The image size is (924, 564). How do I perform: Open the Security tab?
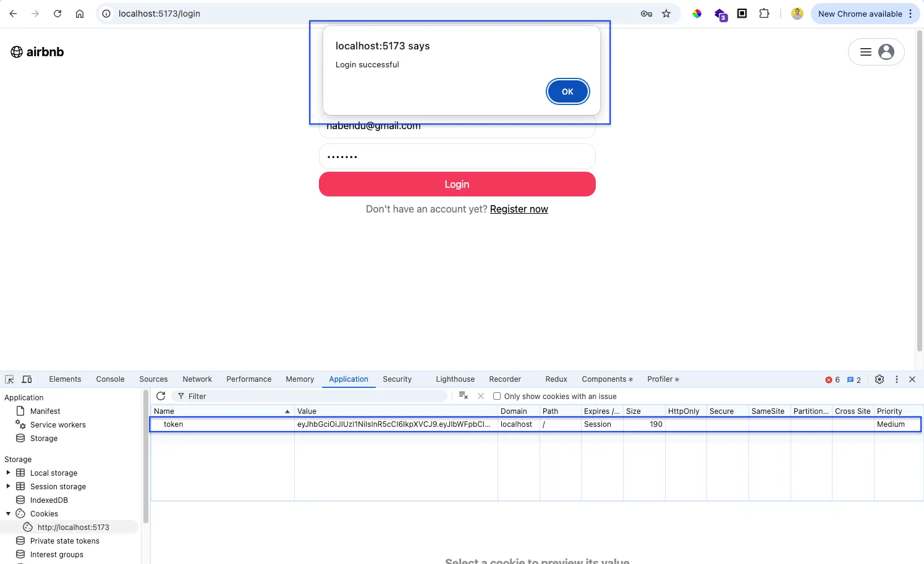[397, 379]
